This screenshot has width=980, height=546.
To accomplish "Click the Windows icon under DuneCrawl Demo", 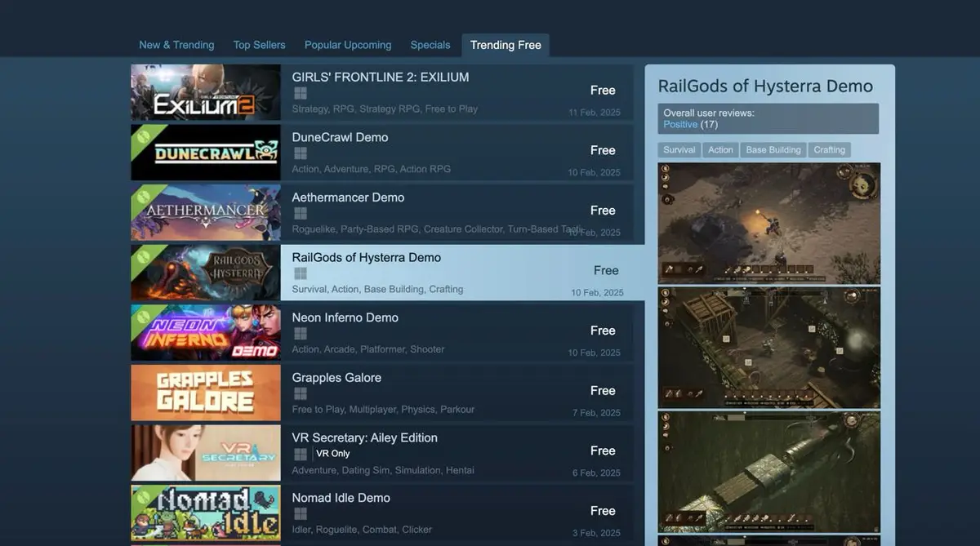I will (x=300, y=153).
